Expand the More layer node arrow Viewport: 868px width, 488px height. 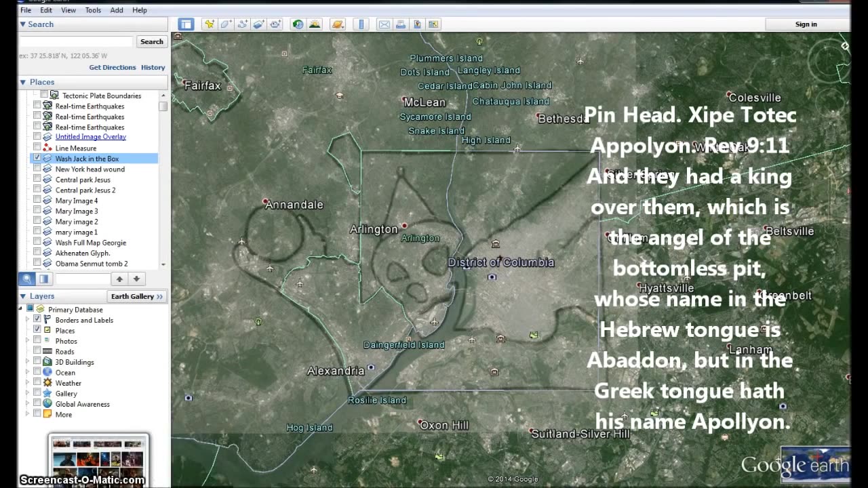(x=28, y=414)
